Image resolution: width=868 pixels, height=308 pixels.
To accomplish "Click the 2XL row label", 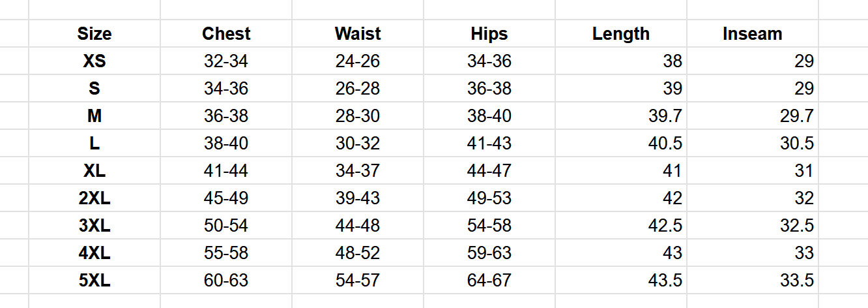I will (x=94, y=198).
